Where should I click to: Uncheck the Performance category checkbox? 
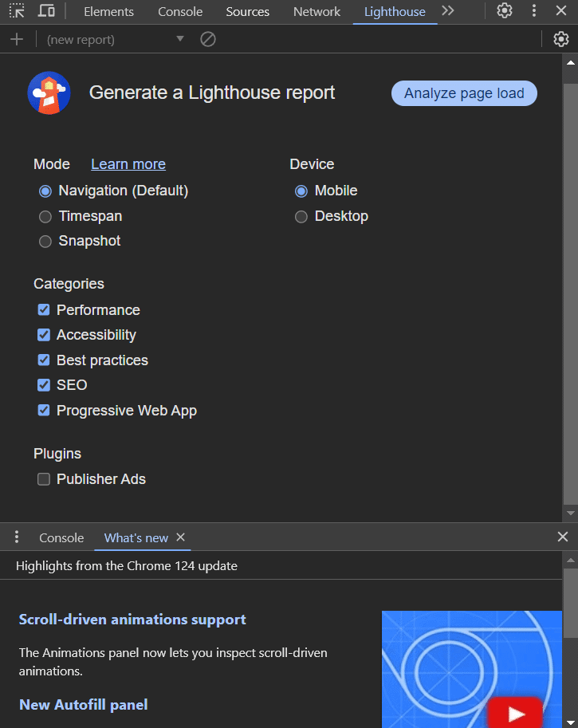point(44,309)
